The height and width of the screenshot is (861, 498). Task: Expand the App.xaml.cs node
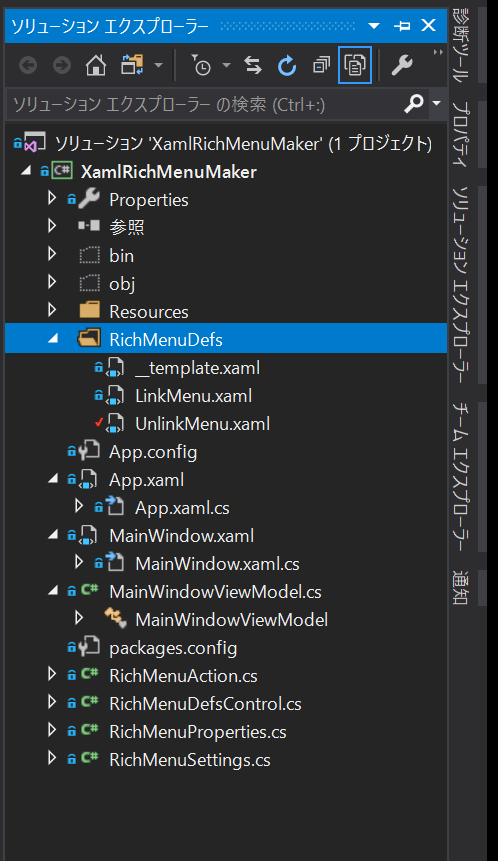click(x=79, y=506)
